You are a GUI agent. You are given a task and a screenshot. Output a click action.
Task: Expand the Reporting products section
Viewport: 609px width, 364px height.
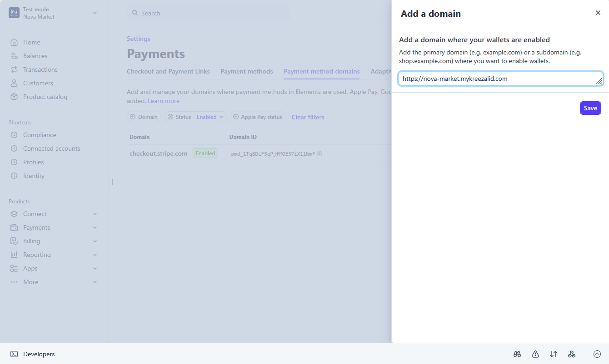pyautogui.click(x=95, y=255)
